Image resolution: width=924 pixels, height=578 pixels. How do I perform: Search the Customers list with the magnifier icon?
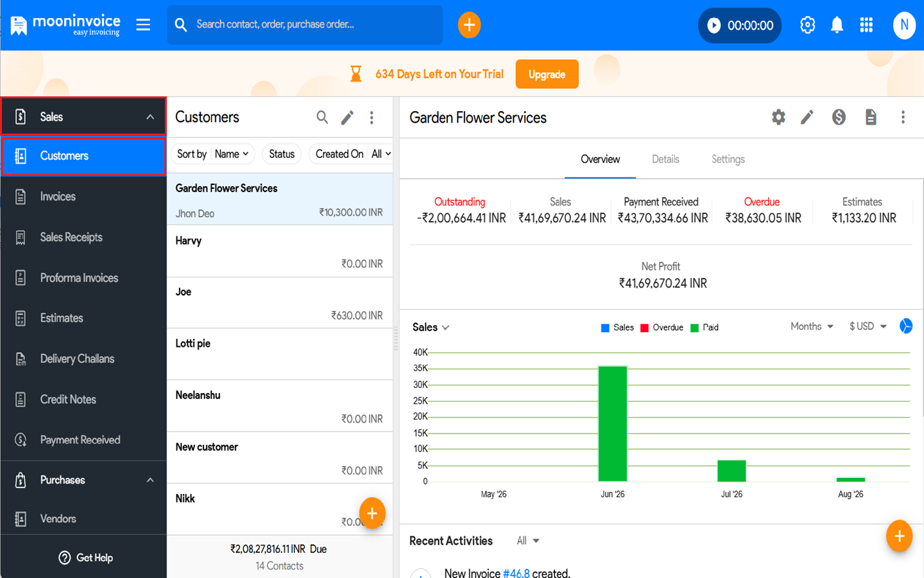(322, 118)
